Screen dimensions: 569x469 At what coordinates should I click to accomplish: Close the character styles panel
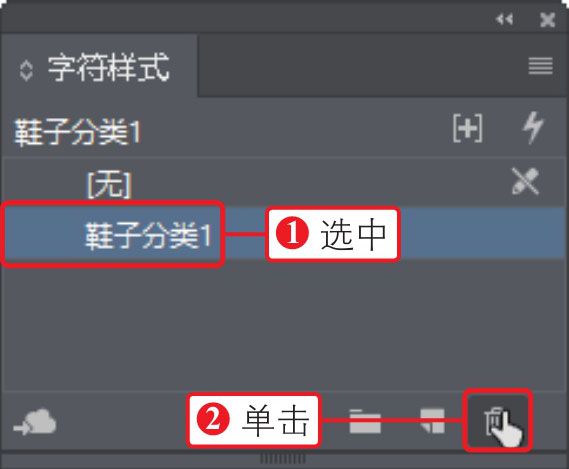click(x=547, y=20)
